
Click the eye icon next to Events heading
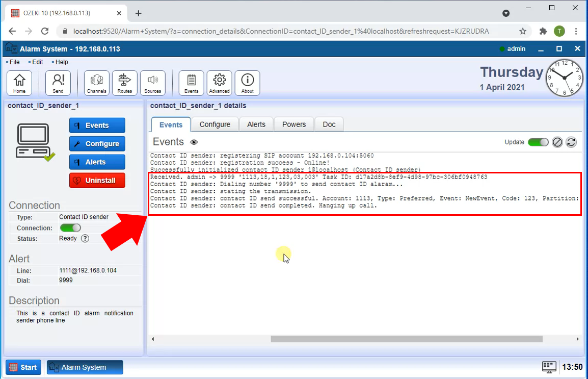click(x=194, y=142)
